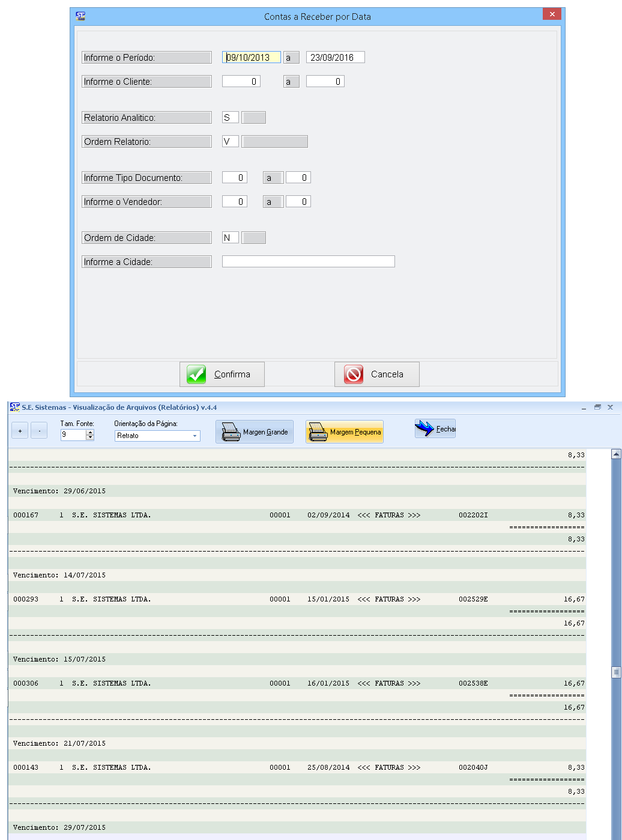622x840 pixels.
Task: Click the Margem Grande printer icon
Action: point(231,432)
